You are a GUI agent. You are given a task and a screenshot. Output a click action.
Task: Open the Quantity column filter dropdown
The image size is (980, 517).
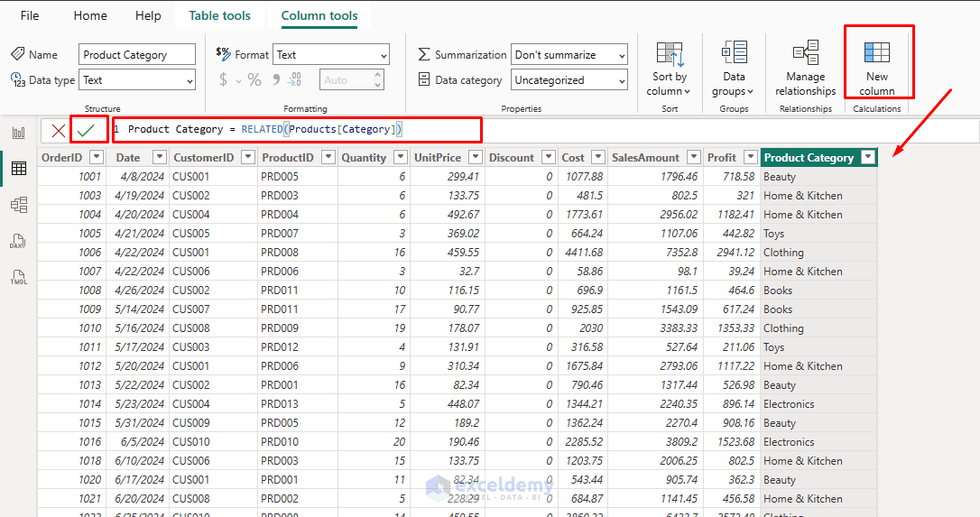[401, 157]
